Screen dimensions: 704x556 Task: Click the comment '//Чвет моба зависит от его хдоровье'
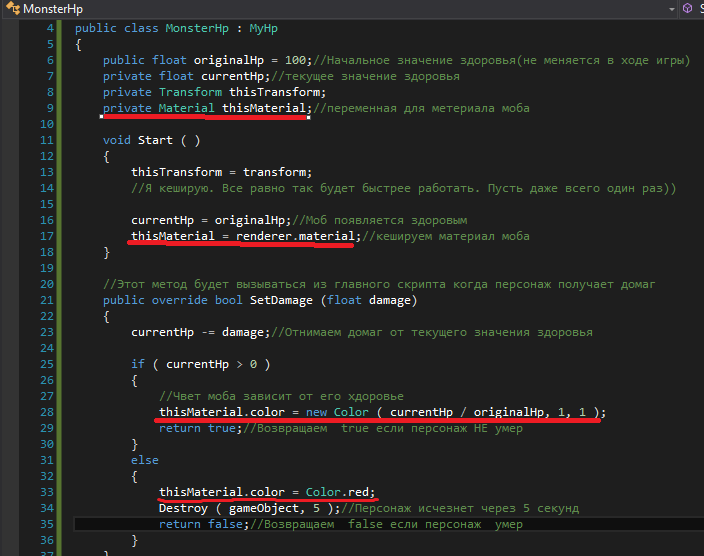[281, 396]
